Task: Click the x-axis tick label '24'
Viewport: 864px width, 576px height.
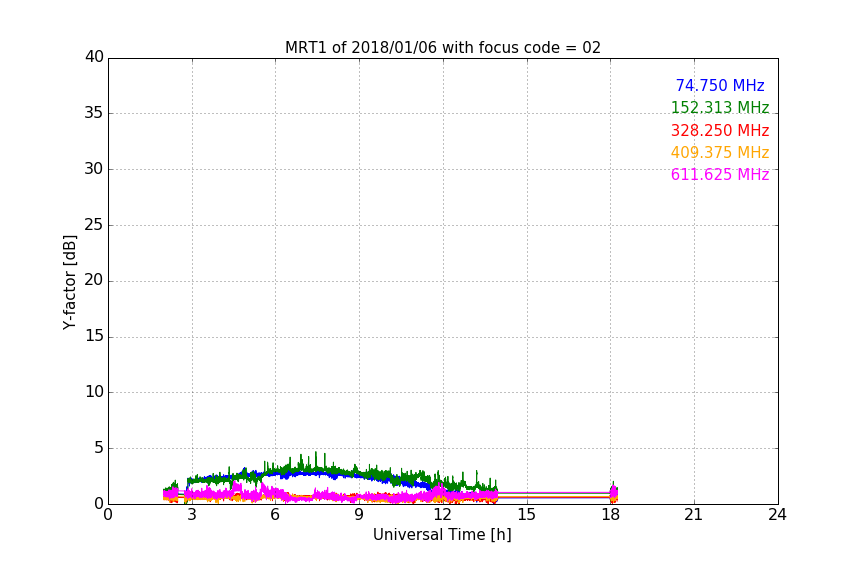Action: (777, 515)
